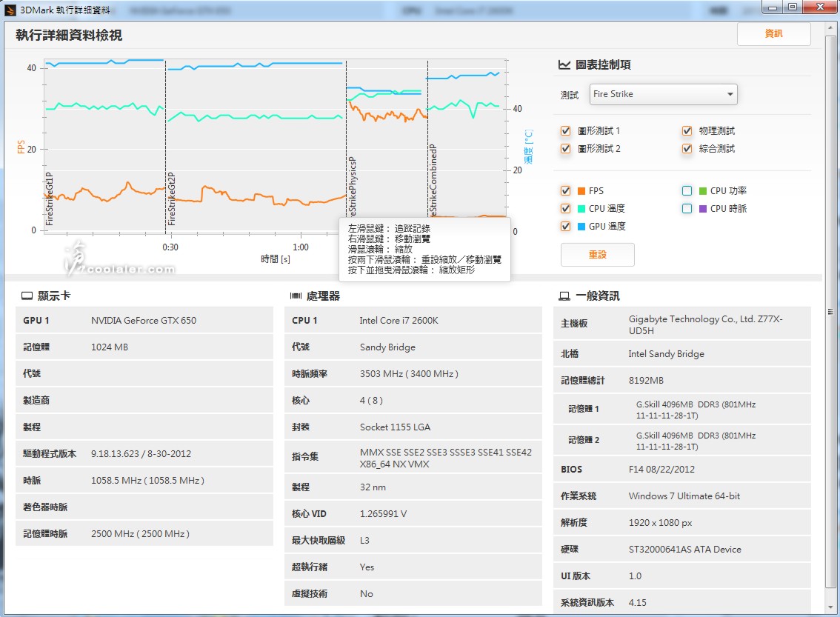Screen dimensions: 840x617
Task: Click the monitor icon beside 顯示卡
Action: point(27,296)
